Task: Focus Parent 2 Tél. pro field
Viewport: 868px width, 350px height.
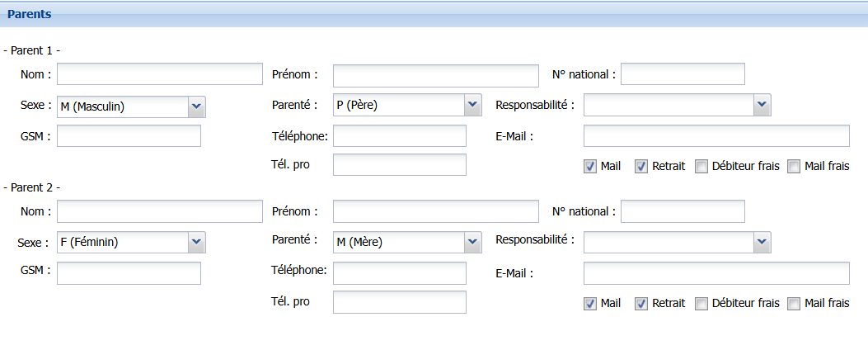Action: (400, 302)
